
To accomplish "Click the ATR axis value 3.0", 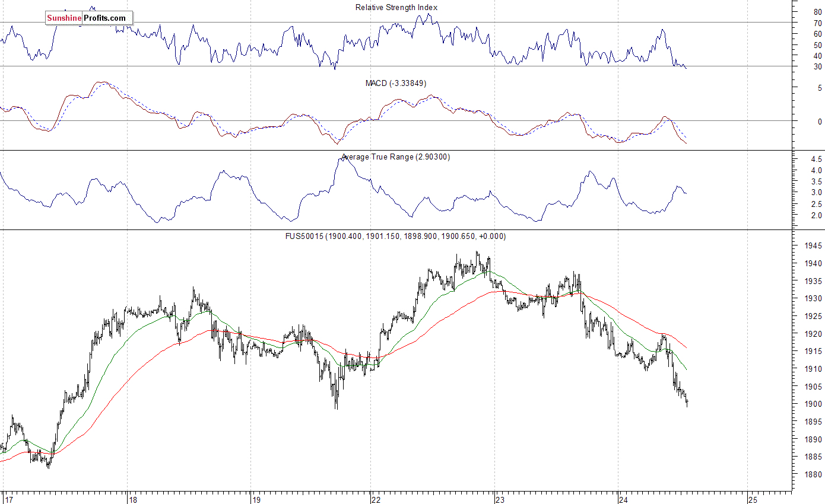I will click(x=816, y=193).
